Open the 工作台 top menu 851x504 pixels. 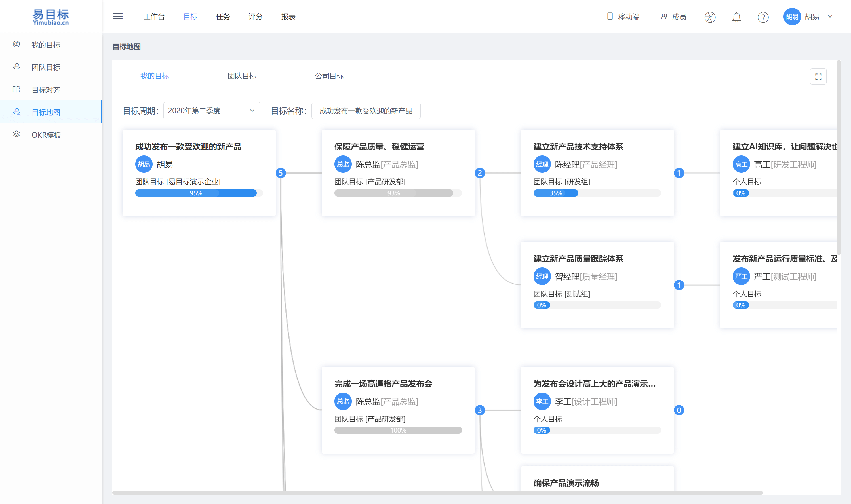click(x=154, y=17)
